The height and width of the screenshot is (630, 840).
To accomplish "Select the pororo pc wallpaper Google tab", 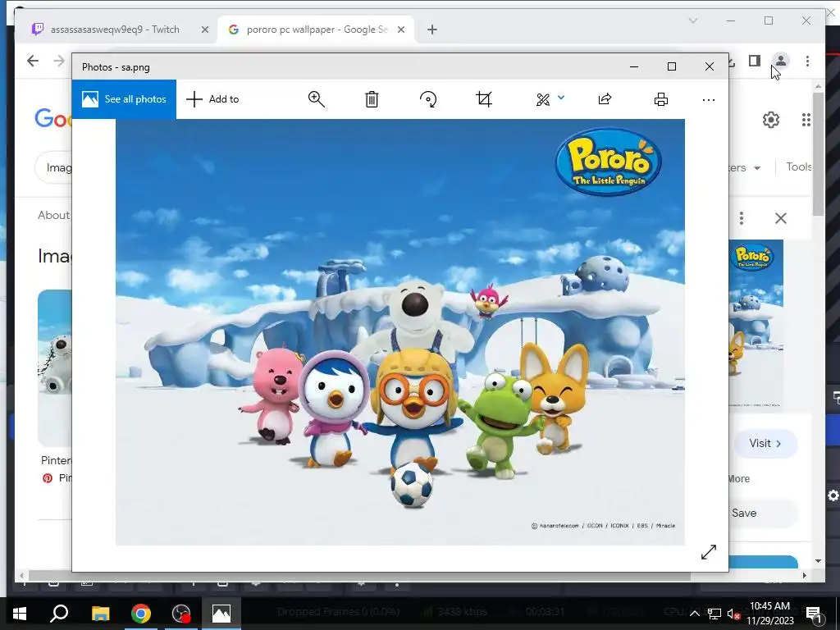I will [316, 30].
